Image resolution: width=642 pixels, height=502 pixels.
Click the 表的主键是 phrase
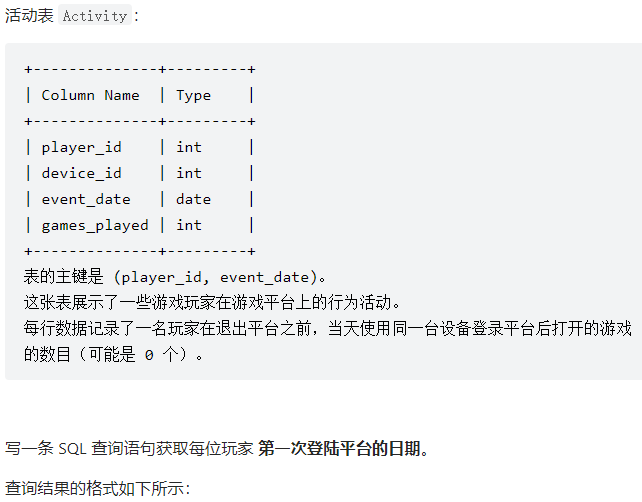click(x=63, y=276)
